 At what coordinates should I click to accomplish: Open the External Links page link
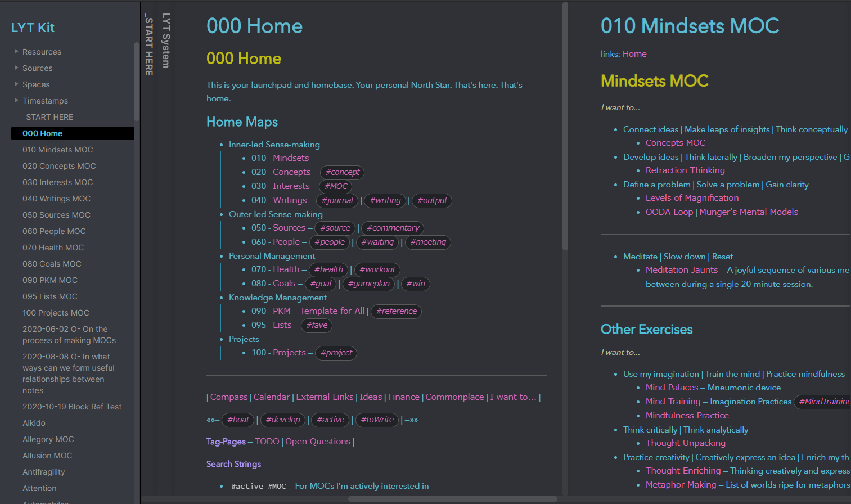coord(325,397)
